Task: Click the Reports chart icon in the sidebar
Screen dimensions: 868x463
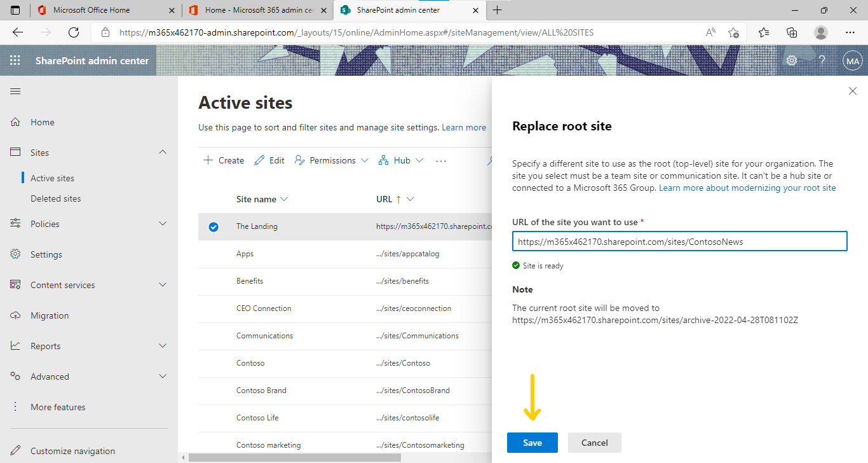Action: point(15,345)
